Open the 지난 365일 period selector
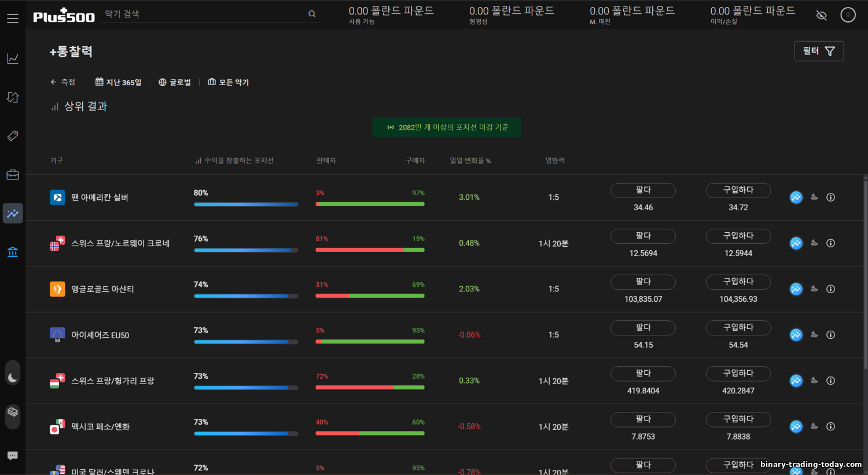 [x=119, y=82]
